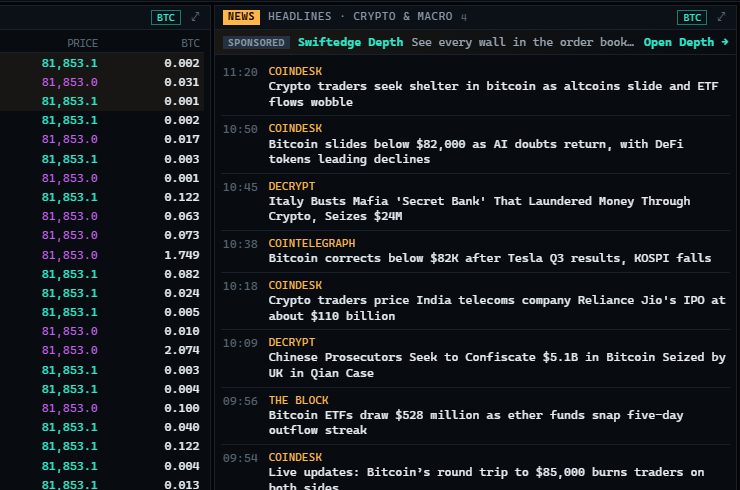Click THE BLOCK source label
This screenshot has width=740, height=490.
[298, 400]
